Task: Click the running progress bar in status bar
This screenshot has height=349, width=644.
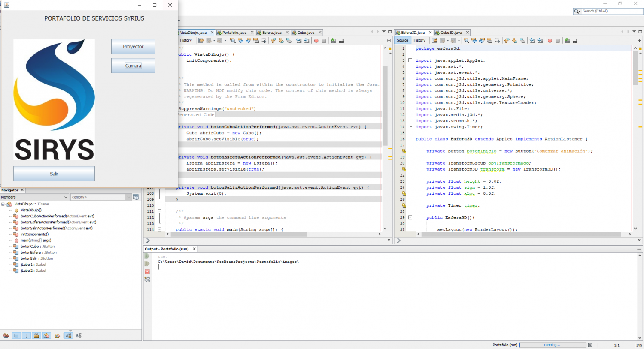Action: click(x=553, y=345)
